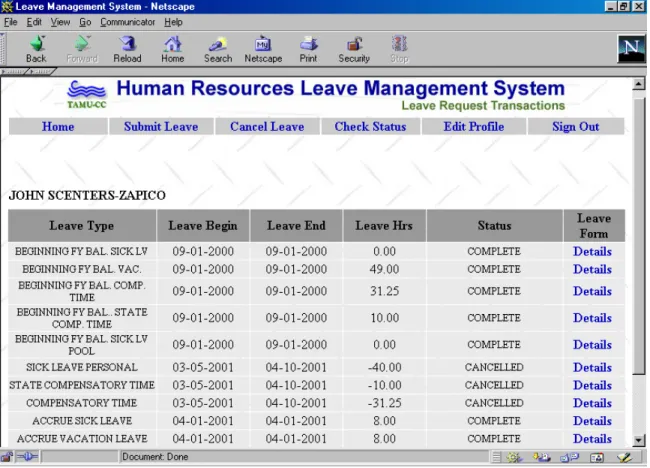This screenshot has height=468, width=650.
Task: Click the Status column header
Action: (x=494, y=226)
